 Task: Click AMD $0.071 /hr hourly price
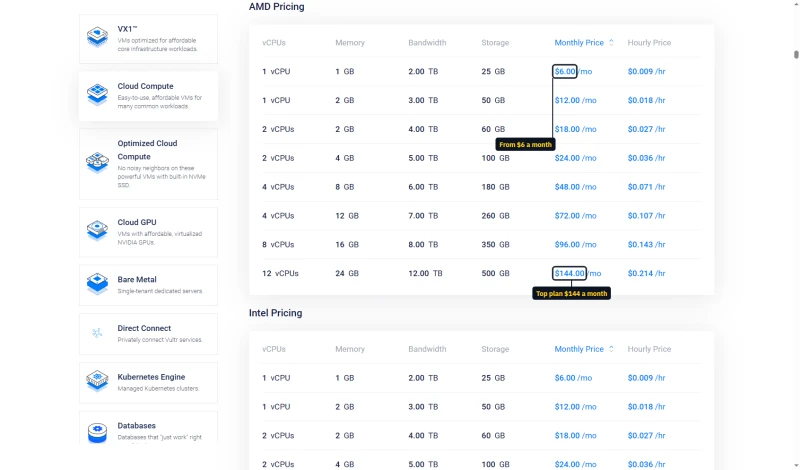[646, 187]
